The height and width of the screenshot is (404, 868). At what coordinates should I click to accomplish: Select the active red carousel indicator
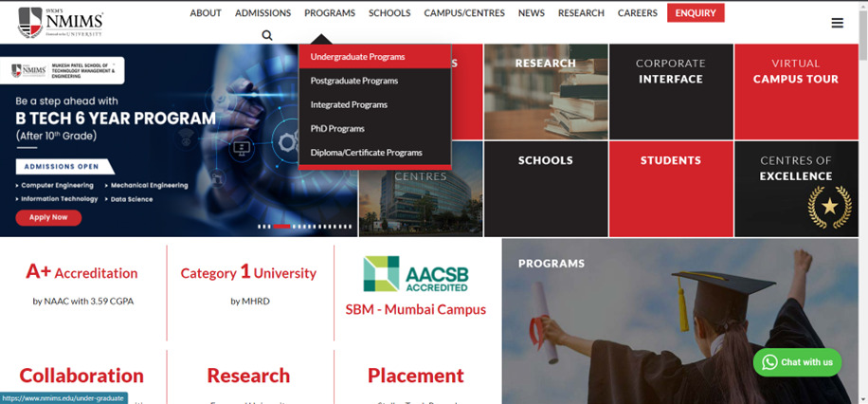281,227
